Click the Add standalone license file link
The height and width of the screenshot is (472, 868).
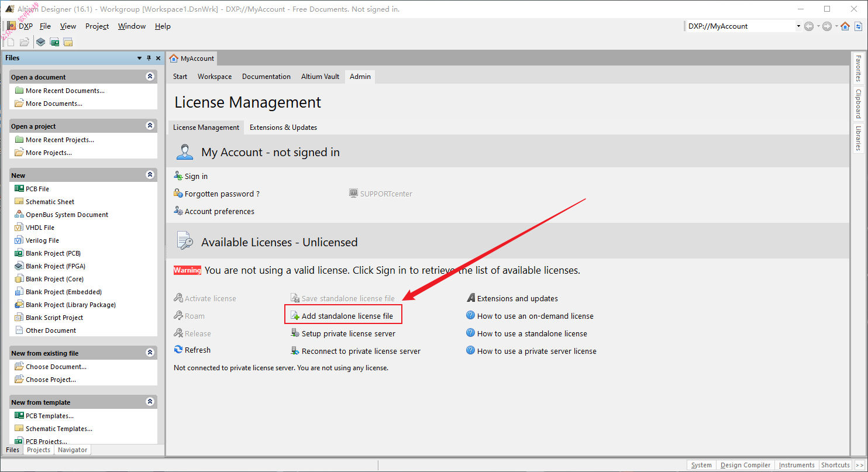pos(347,316)
